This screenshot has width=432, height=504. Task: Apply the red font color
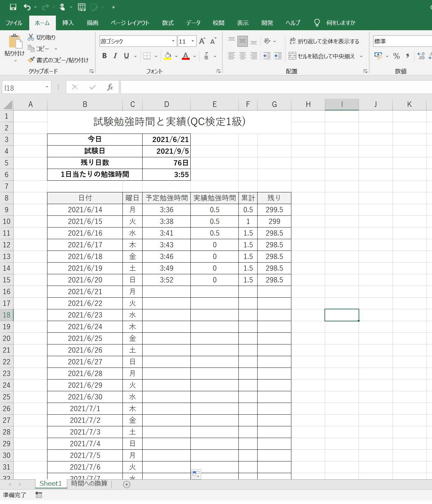[186, 56]
